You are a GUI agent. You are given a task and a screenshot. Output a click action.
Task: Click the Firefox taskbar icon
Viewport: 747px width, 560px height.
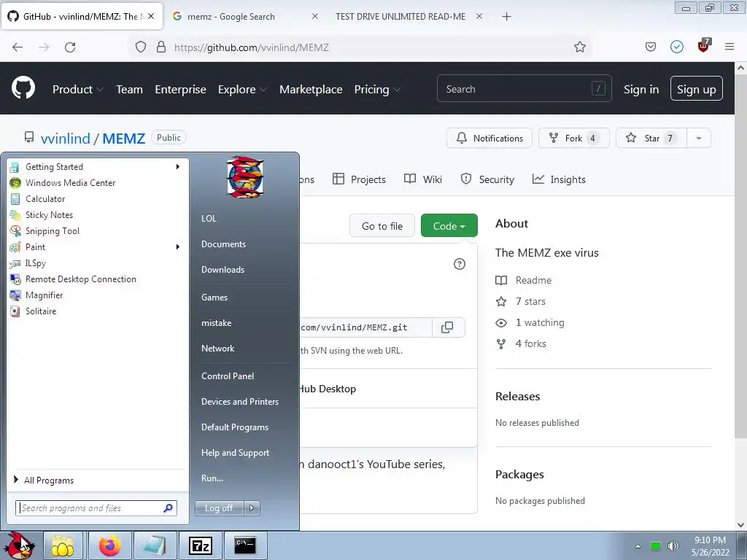coord(109,545)
